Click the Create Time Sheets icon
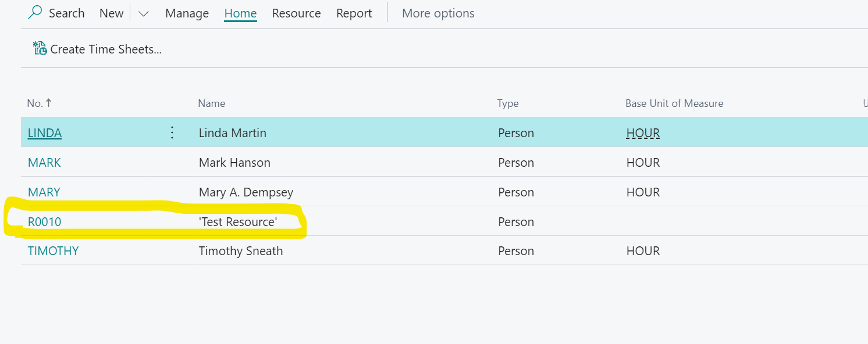 [x=40, y=49]
